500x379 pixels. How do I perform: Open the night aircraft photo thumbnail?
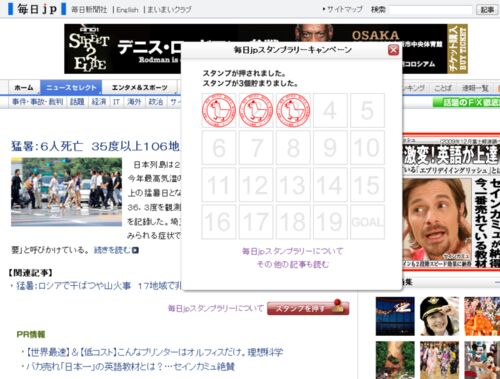pos(395,316)
